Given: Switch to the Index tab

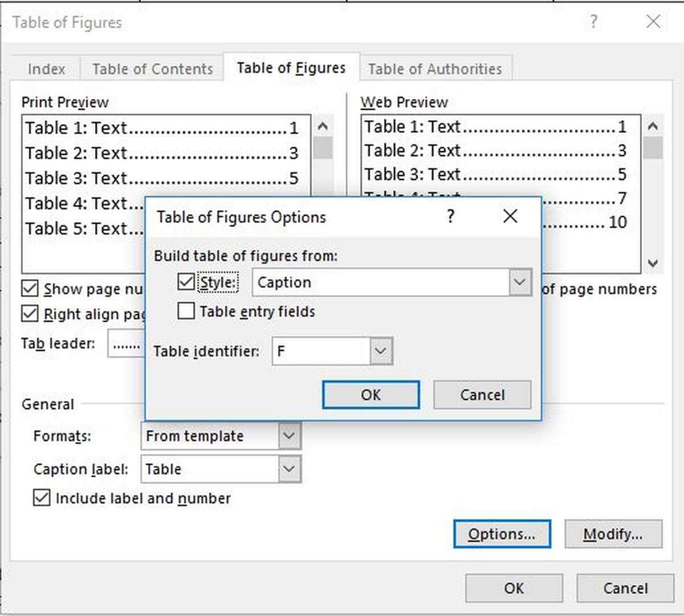Looking at the screenshot, I should (x=48, y=68).
